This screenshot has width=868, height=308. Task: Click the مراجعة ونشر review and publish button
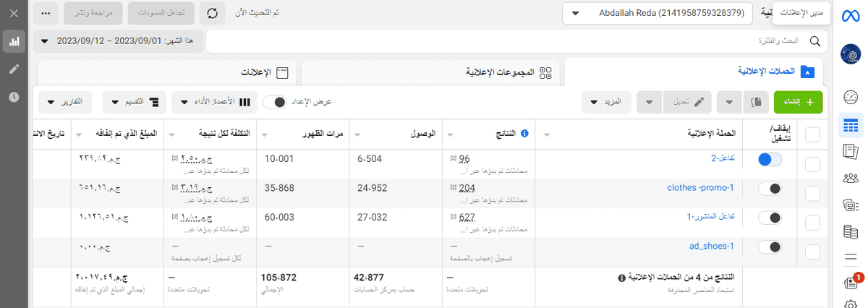click(92, 13)
